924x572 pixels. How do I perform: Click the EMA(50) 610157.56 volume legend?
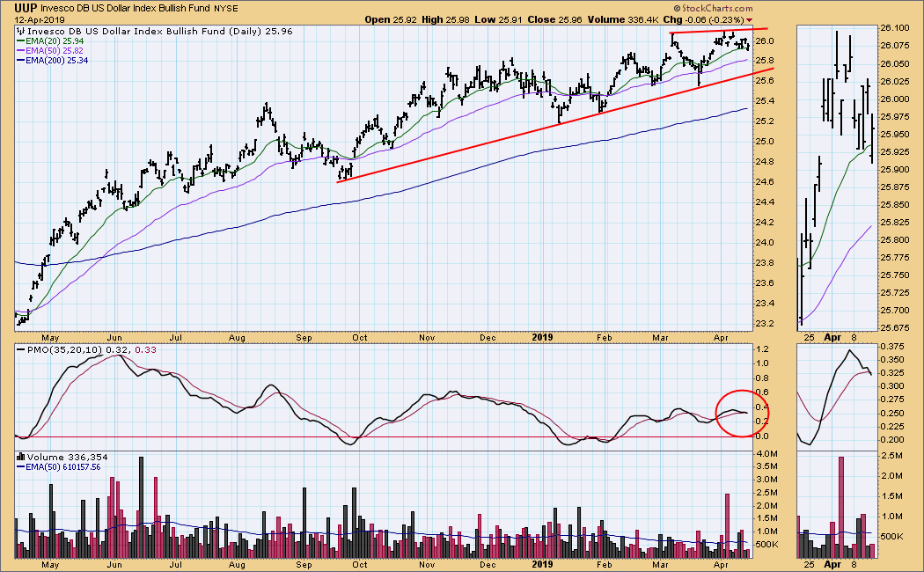pyautogui.click(x=63, y=467)
